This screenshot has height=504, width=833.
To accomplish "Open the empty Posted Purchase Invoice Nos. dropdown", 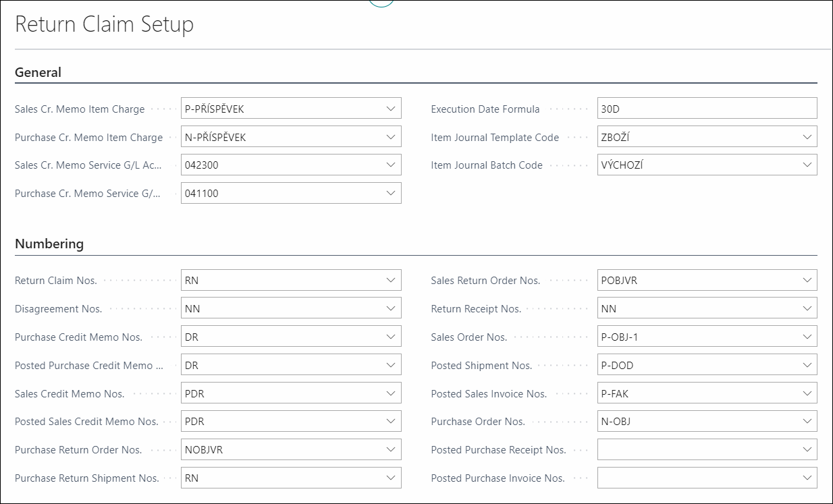I will 807,478.
